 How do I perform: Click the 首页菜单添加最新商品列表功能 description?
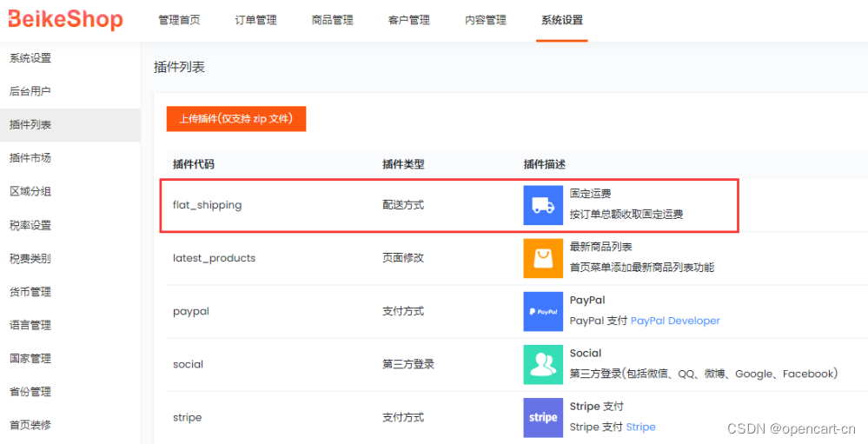pos(642,268)
